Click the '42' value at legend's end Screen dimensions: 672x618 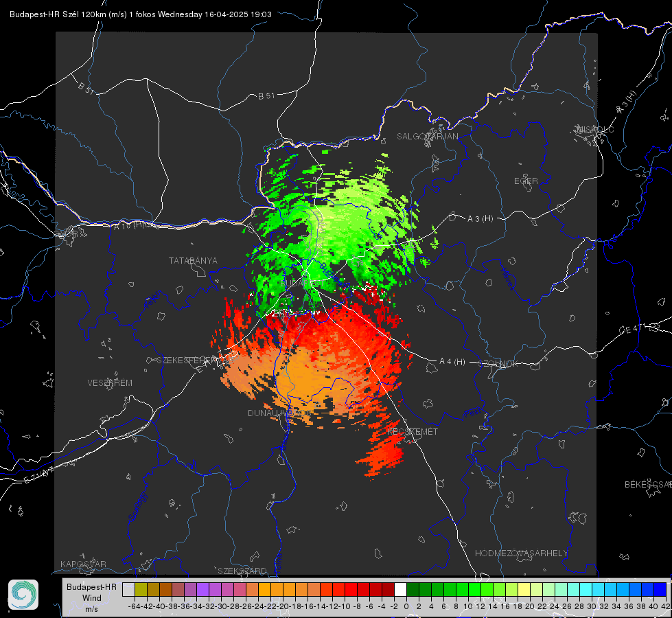tap(665, 606)
